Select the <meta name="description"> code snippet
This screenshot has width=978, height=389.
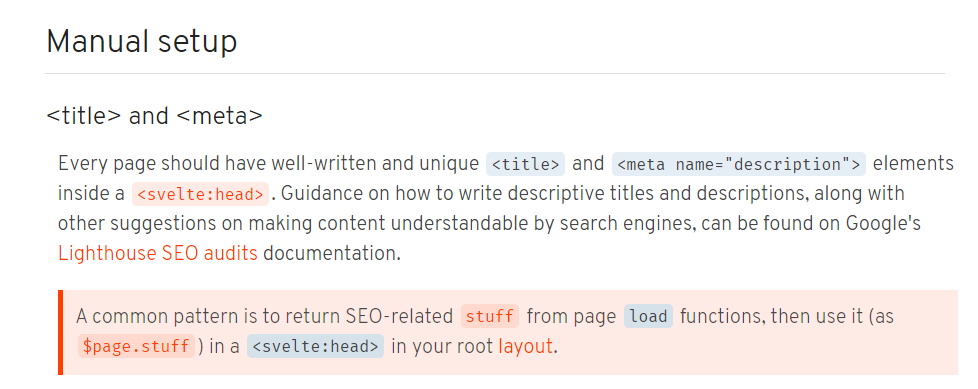click(738, 164)
